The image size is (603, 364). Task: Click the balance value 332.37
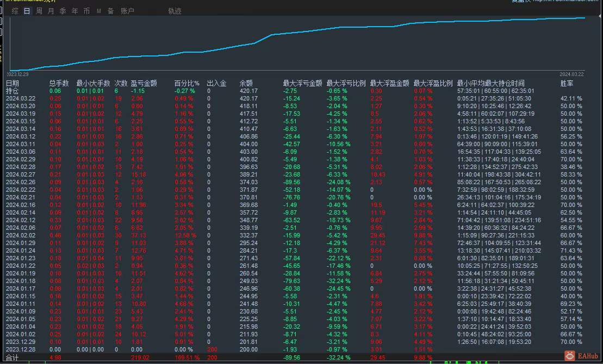pyautogui.click(x=248, y=236)
